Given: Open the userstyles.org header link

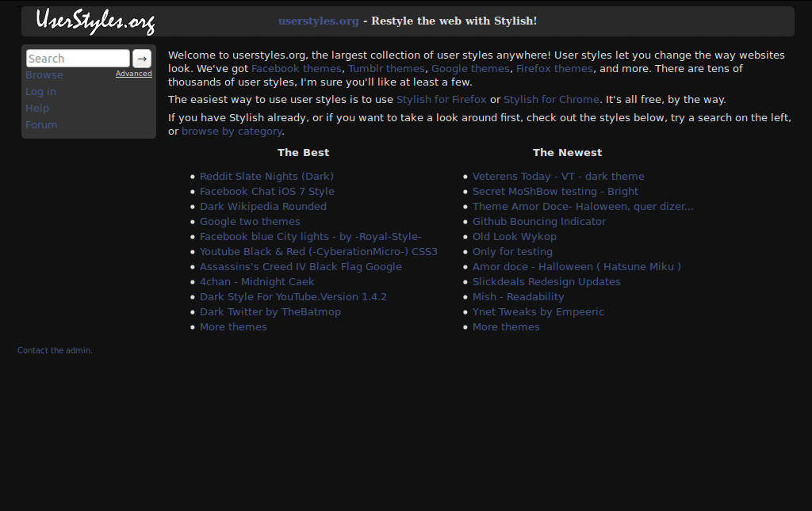Looking at the screenshot, I should point(319,21).
